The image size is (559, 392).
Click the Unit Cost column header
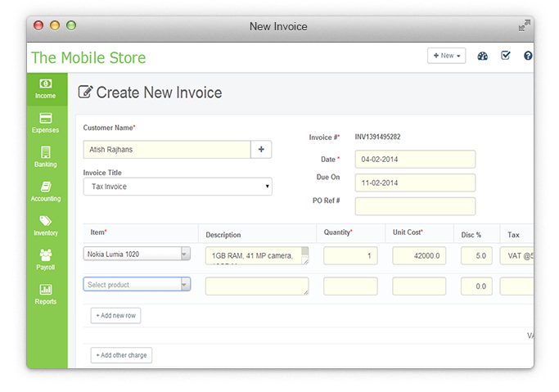(408, 232)
